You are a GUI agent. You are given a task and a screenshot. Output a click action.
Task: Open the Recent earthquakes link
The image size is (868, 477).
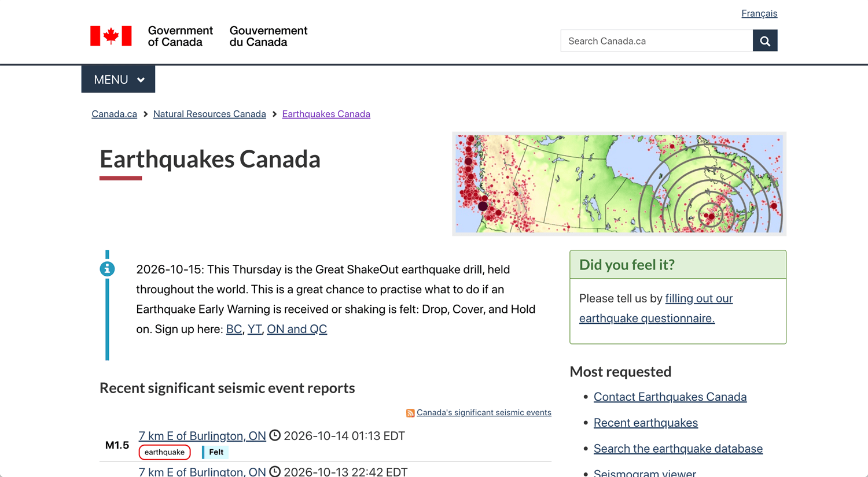click(646, 423)
